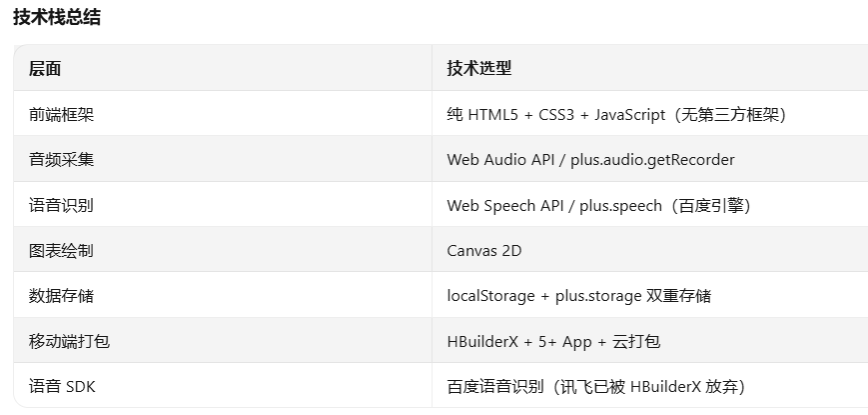Click plus.audio.getRecorder text
This screenshot has height=415, width=868.
(x=652, y=160)
